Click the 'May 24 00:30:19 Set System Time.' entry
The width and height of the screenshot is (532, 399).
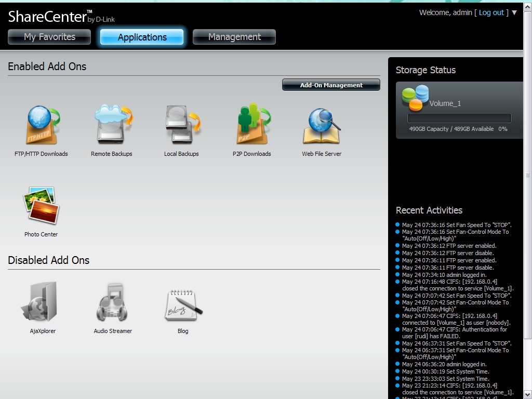(x=445, y=371)
